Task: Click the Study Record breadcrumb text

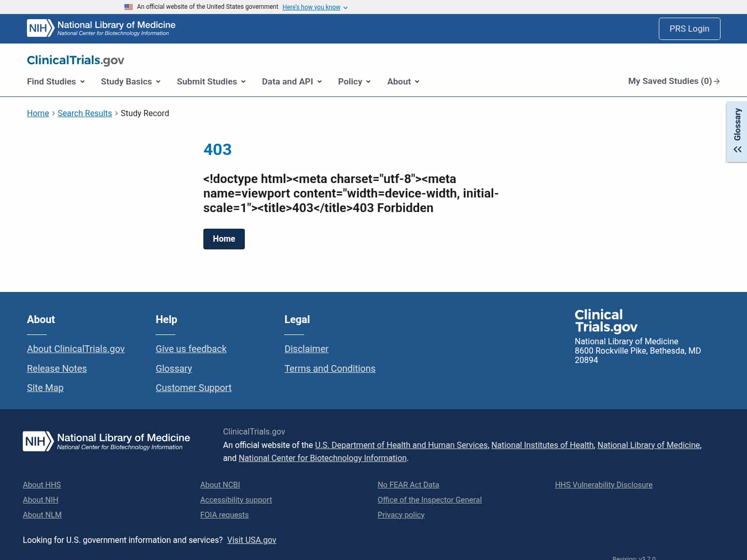Action: tap(145, 113)
